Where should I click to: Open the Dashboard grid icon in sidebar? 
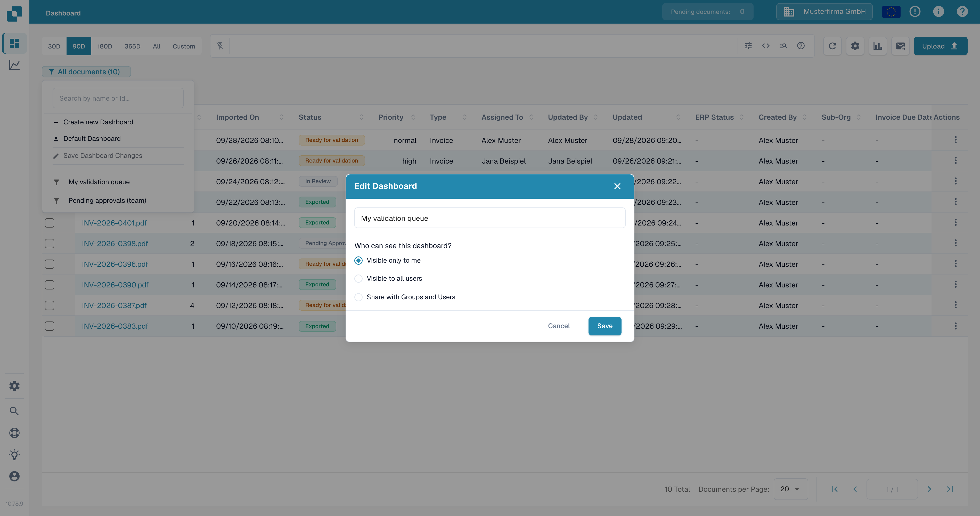(x=14, y=43)
